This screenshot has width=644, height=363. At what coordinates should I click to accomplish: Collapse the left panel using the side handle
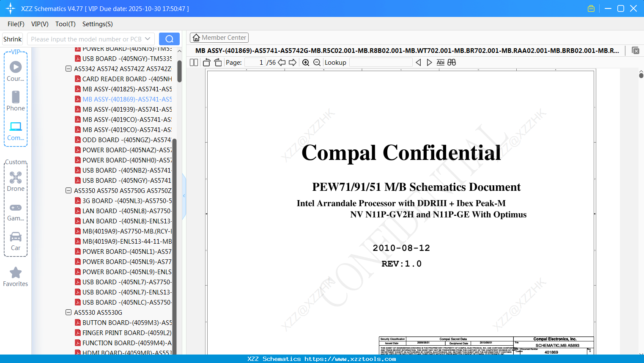point(184,196)
